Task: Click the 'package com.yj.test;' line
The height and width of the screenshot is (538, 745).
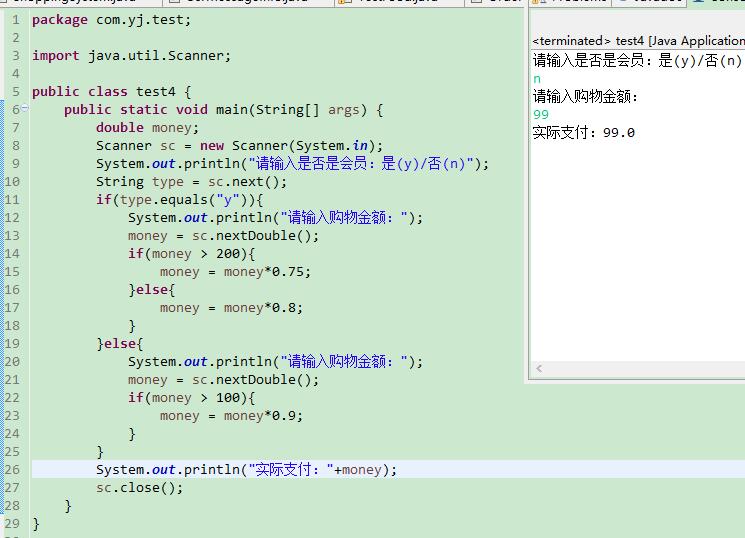Action: (x=111, y=20)
